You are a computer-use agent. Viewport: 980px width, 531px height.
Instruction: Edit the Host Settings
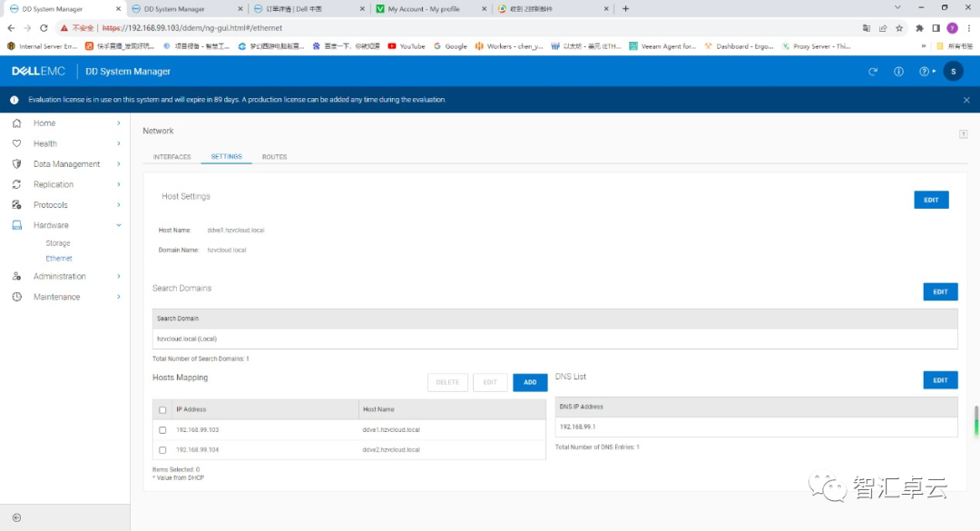(x=931, y=200)
